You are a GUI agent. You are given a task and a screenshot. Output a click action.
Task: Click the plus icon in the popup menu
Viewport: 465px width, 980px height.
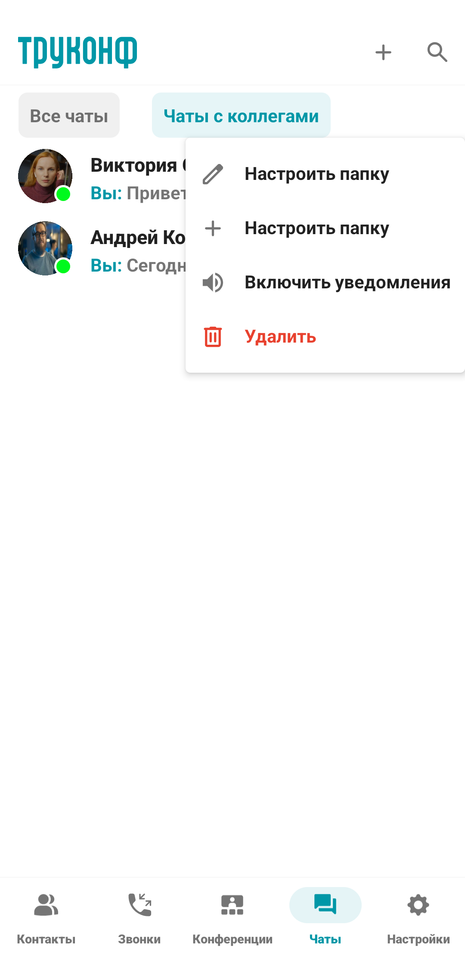pos(213,228)
